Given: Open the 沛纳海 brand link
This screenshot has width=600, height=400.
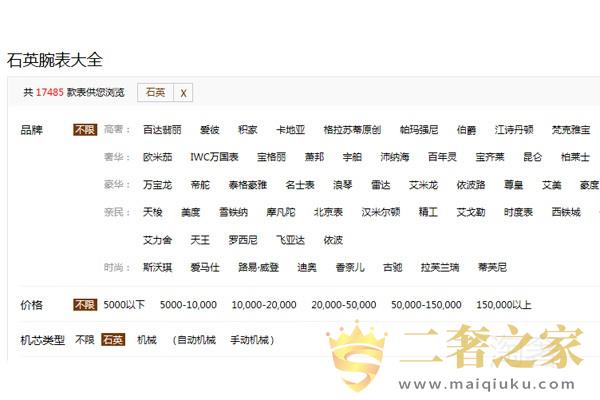Looking at the screenshot, I should tap(395, 157).
